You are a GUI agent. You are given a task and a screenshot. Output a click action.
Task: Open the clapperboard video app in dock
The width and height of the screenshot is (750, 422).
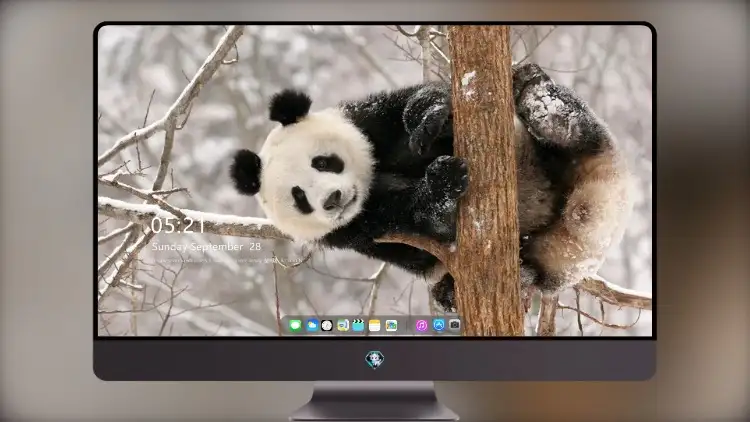click(x=358, y=325)
